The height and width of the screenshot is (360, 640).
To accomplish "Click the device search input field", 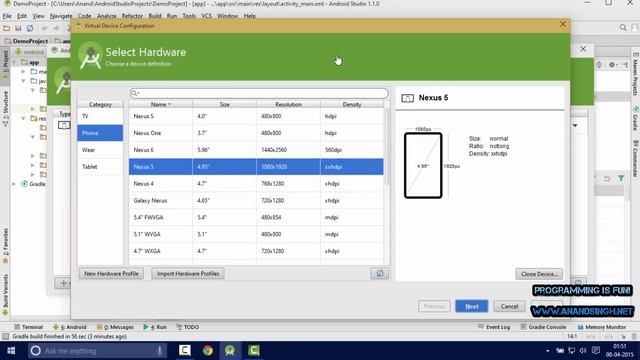I will (259, 93).
